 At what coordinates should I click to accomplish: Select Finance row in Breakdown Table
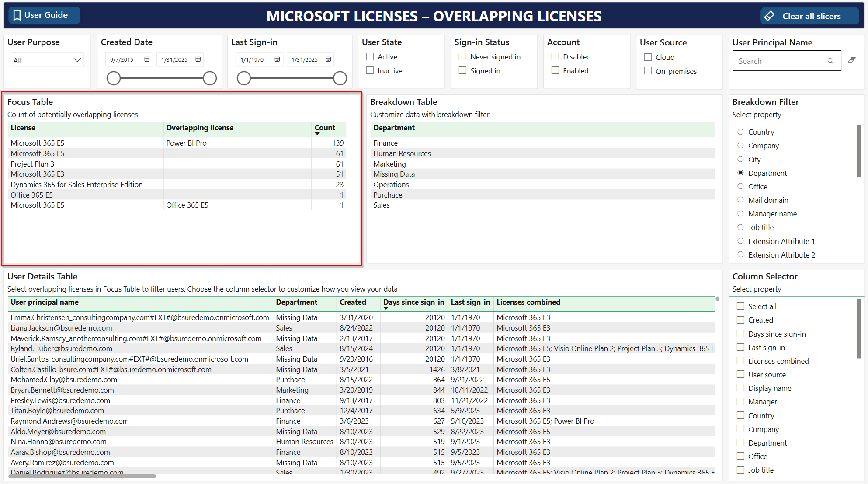click(x=385, y=143)
